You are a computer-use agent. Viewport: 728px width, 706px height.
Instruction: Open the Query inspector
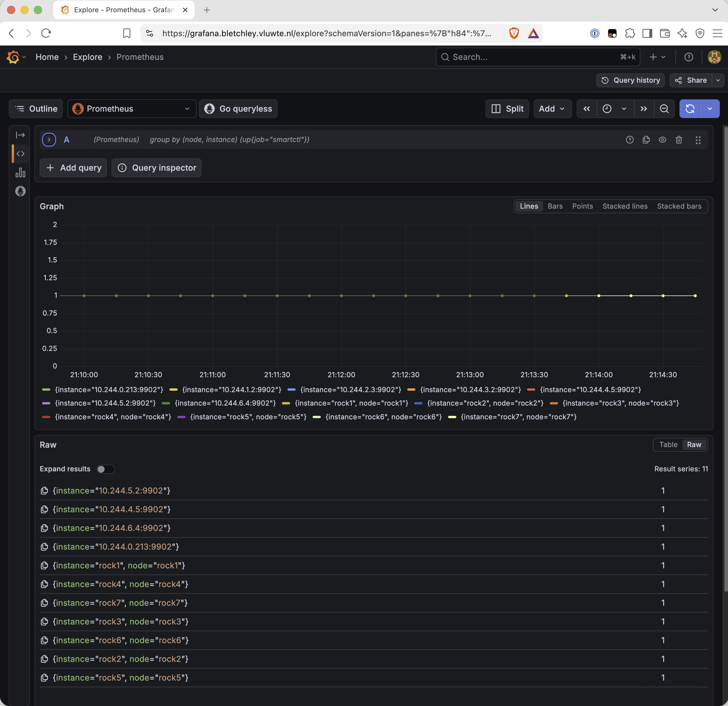coord(156,167)
